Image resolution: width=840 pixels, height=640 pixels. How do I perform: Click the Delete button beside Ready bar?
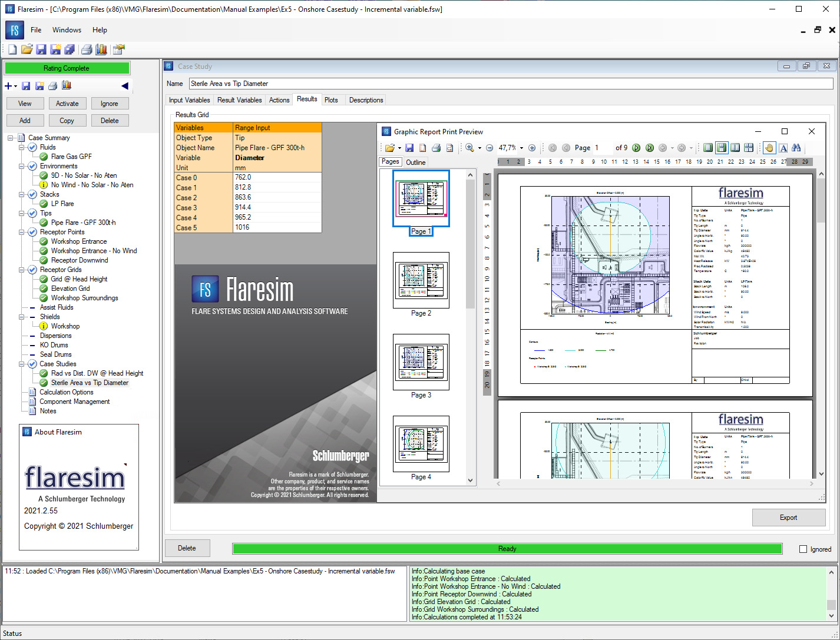pos(187,548)
